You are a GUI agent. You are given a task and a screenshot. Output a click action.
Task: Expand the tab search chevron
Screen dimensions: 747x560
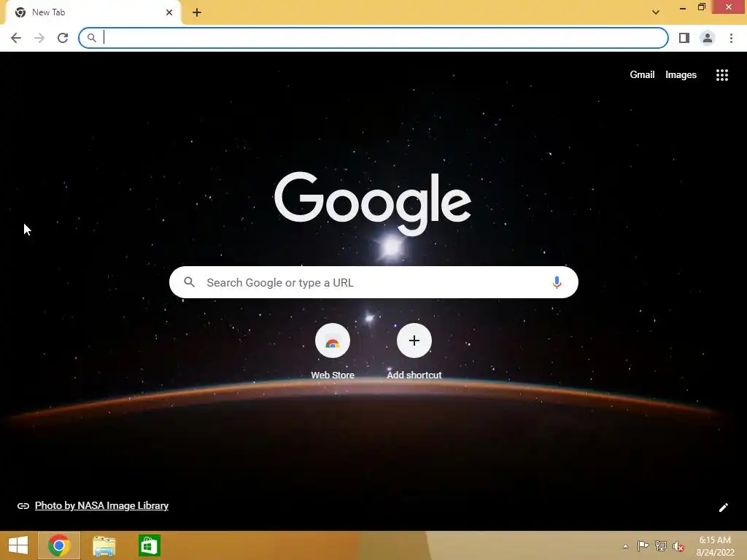(656, 12)
